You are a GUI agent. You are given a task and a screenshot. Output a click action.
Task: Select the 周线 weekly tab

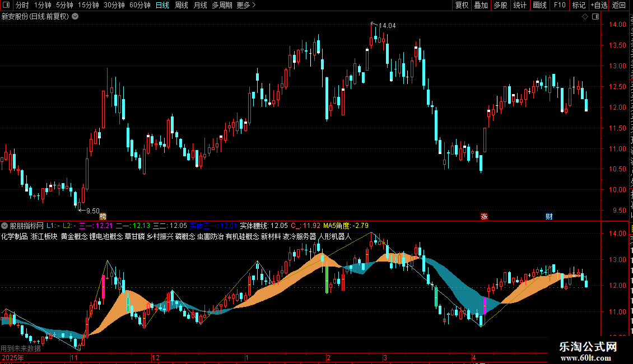[x=181, y=5]
